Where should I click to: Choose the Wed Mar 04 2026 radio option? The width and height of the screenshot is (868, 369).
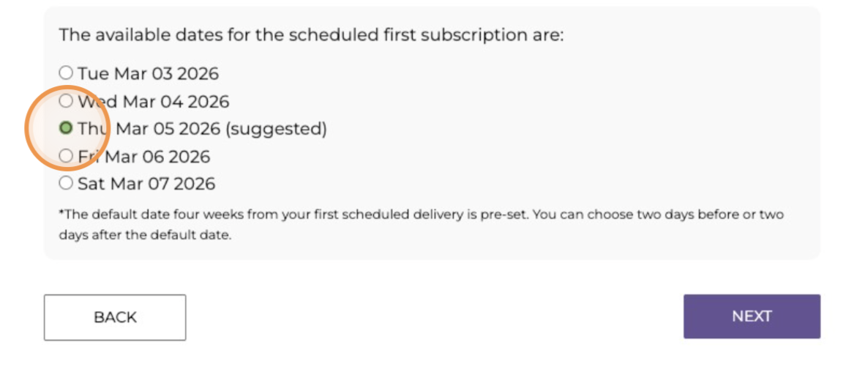[66, 100]
